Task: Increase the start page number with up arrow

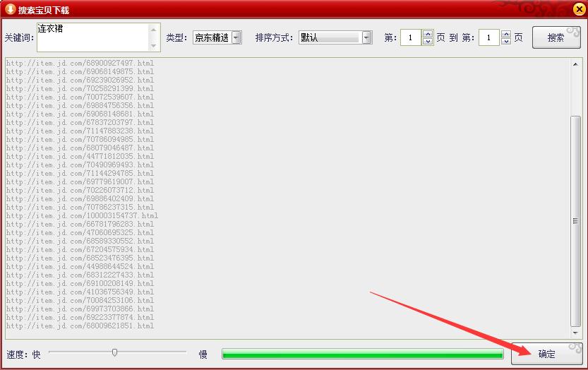Action: (x=428, y=33)
